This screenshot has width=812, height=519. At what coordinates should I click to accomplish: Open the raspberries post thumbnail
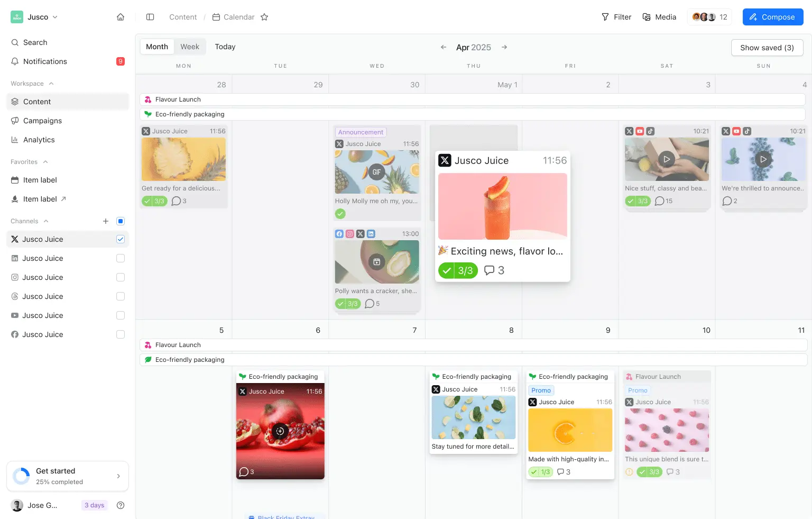[x=667, y=430]
